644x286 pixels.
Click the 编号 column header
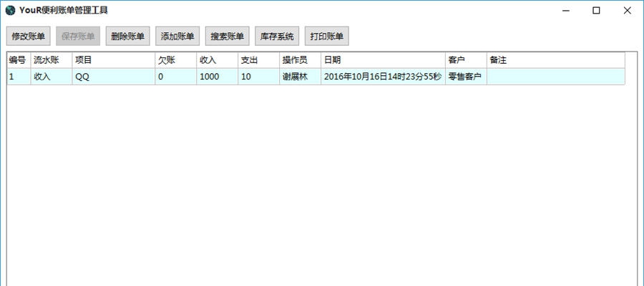tap(19, 60)
